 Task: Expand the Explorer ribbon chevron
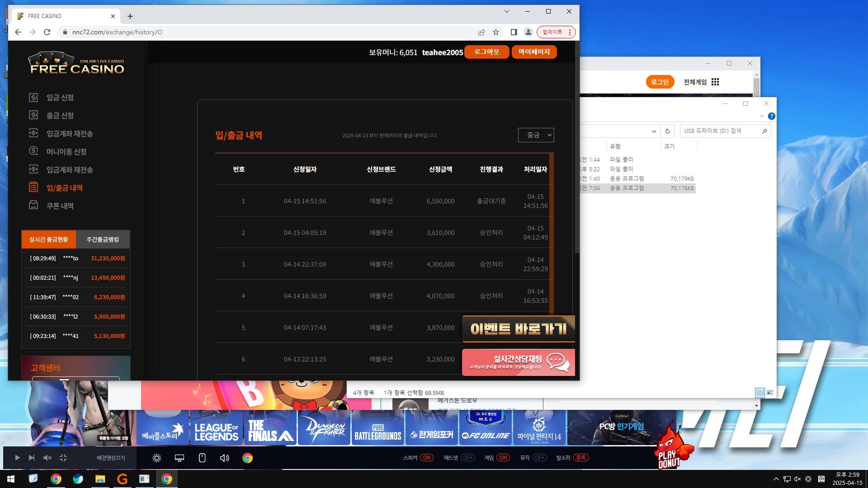pos(762,116)
